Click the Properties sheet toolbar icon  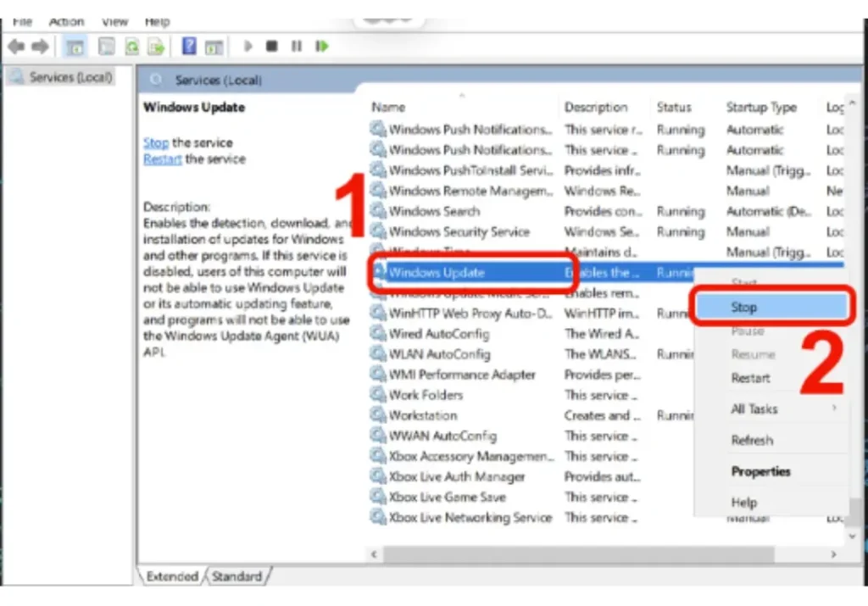pos(106,47)
